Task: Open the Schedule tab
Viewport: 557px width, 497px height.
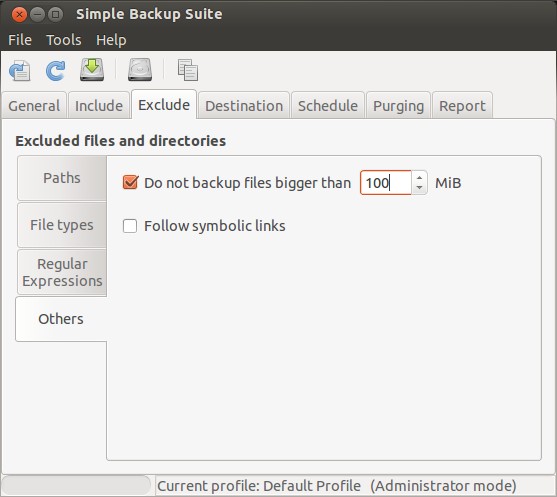Action: 328,106
